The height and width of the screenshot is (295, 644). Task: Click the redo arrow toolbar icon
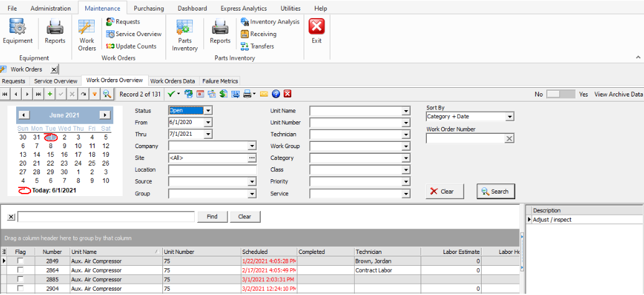click(x=83, y=94)
